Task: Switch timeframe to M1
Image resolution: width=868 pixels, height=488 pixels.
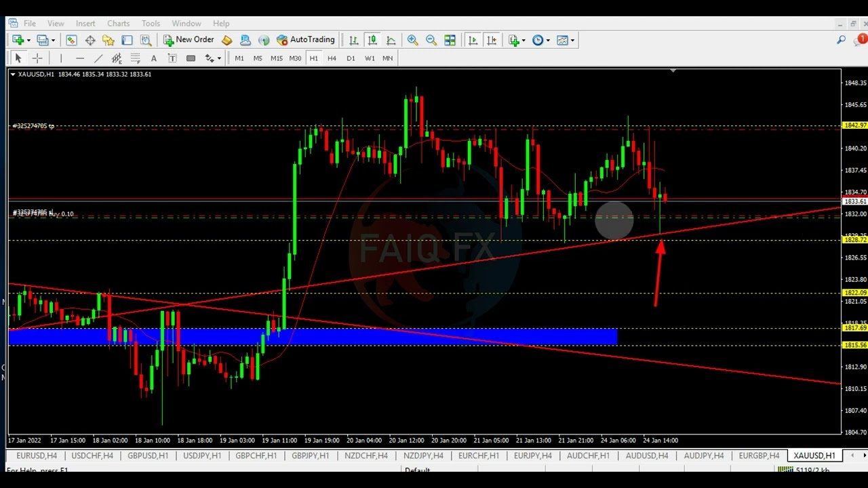Action: click(239, 58)
